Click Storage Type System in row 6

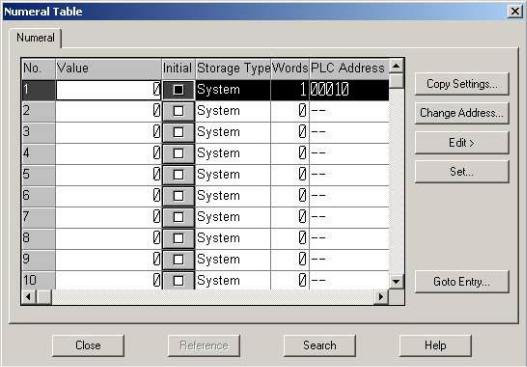tap(233, 196)
